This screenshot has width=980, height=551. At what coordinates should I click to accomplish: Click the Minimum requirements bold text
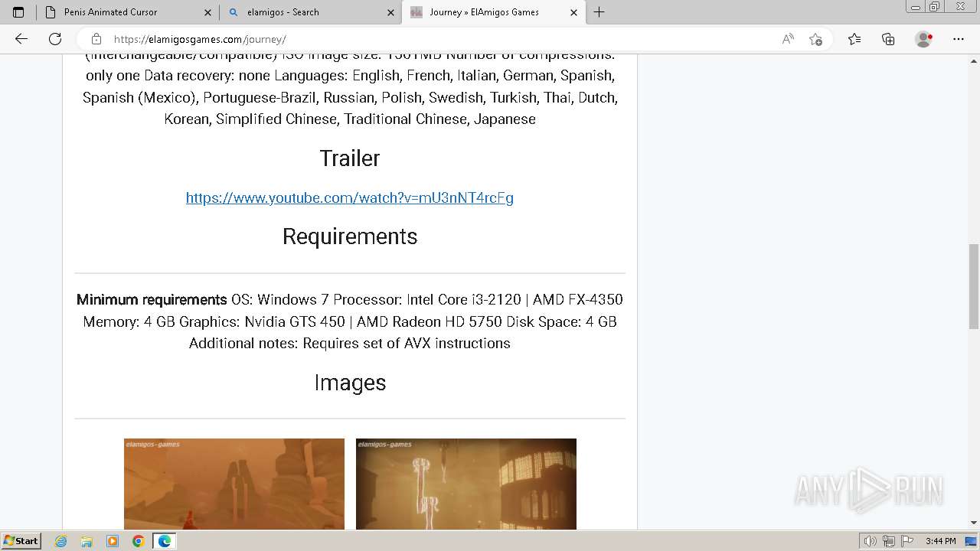click(152, 300)
